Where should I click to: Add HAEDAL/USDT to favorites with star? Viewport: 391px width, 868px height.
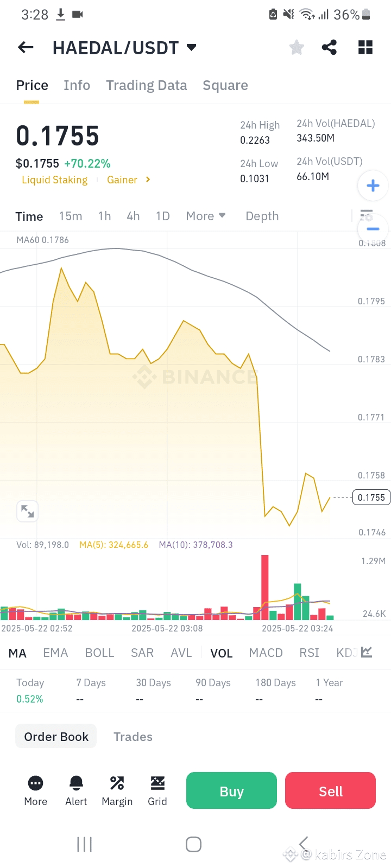tap(297, 48)
